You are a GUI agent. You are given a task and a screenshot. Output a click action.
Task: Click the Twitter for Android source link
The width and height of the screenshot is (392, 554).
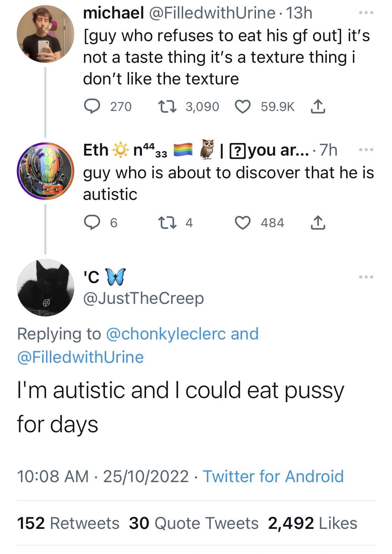(273, 477)
